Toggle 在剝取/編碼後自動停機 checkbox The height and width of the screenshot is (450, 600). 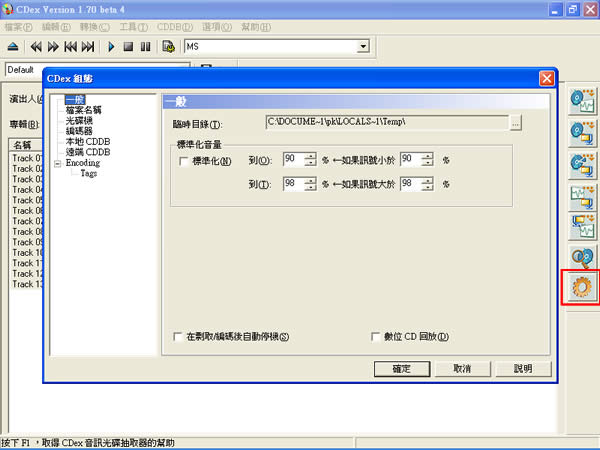tap(178, 337)
